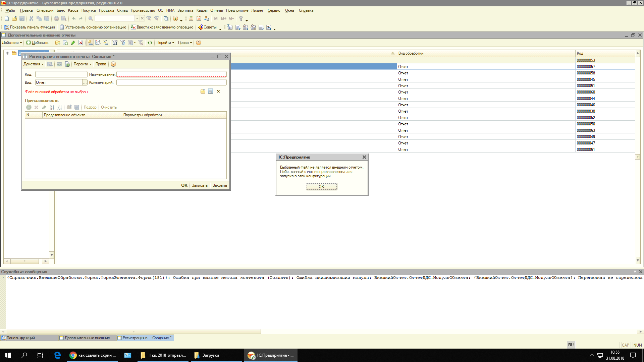Click the Наименование input field
This screenshot has width=644, height=362.
click(171, 74)
